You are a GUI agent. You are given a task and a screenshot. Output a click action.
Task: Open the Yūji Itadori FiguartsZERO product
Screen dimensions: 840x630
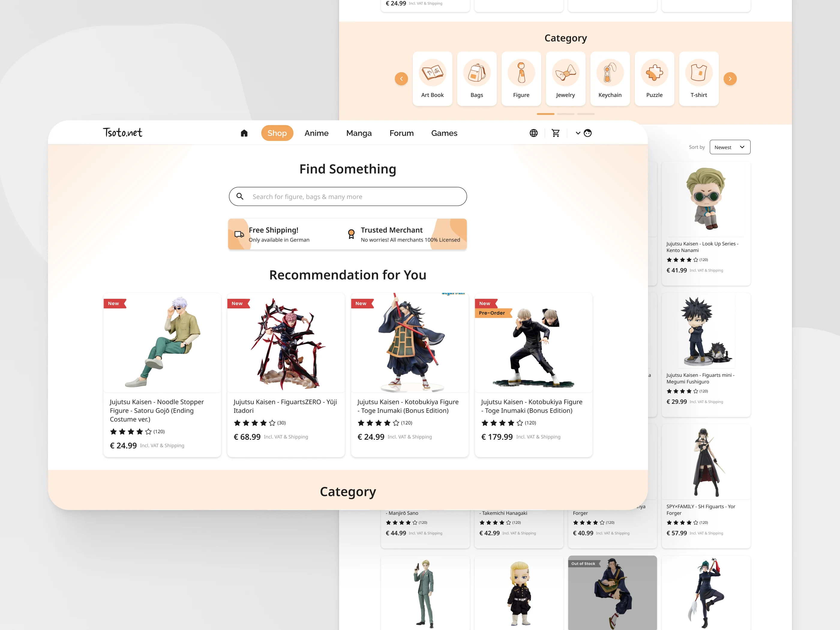click(286, 375)
